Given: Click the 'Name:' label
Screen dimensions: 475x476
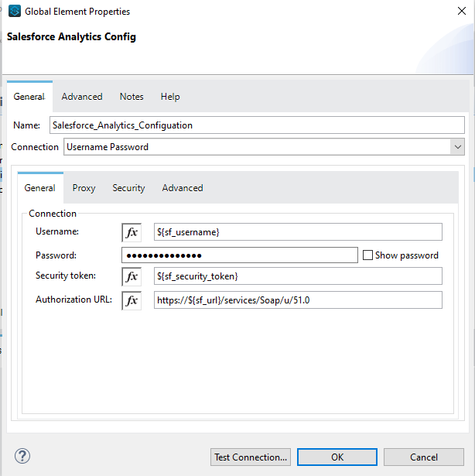Looking at the screenshot, I should (27, 125).
